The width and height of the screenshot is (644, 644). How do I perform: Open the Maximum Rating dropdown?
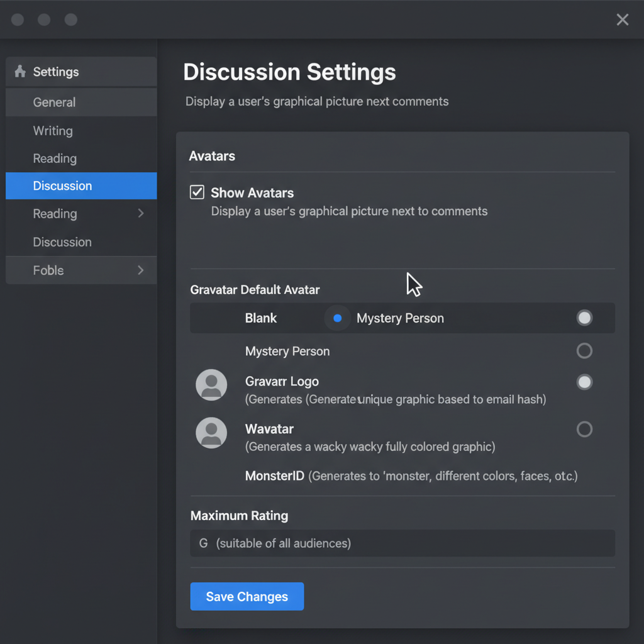pyautogui.click(x=402, y=543)
